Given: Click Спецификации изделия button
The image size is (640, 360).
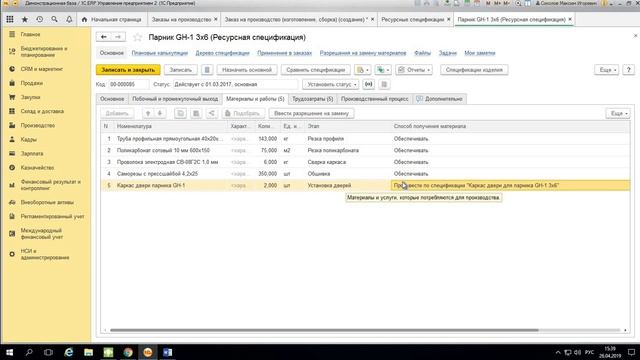Looking at the screenshot, I should coord(474,70).
